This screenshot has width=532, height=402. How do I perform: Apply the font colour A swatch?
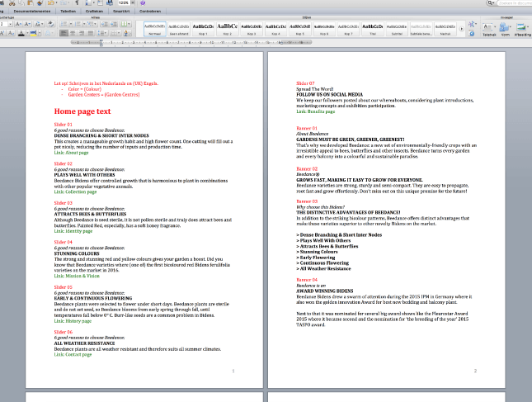(x=21, y=33)
